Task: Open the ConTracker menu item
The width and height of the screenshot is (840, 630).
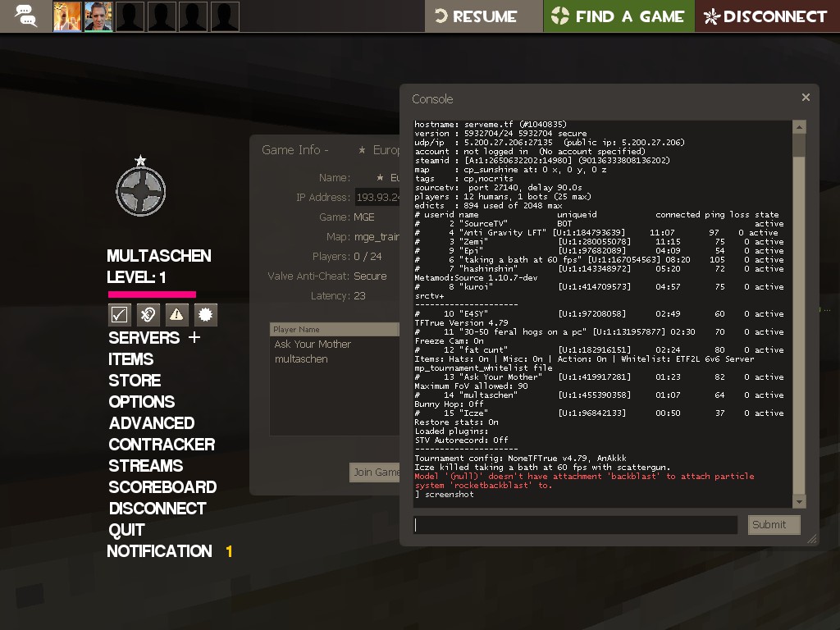Action: 162,445
